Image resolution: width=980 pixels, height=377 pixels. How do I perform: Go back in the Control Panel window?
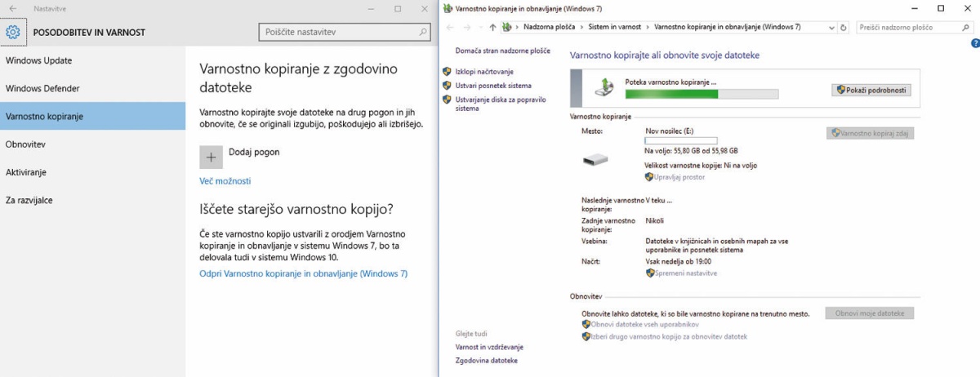pos(451,27)
